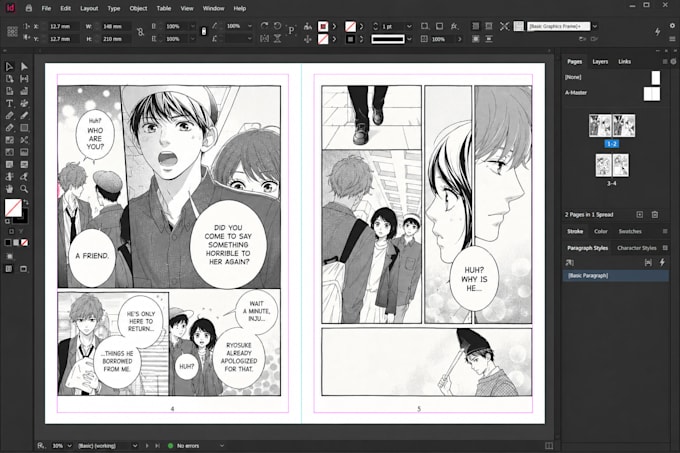Open the rotation angle dropdown
Image resolution: width=680 pixels, height=453 pixels.
(249, 26)
